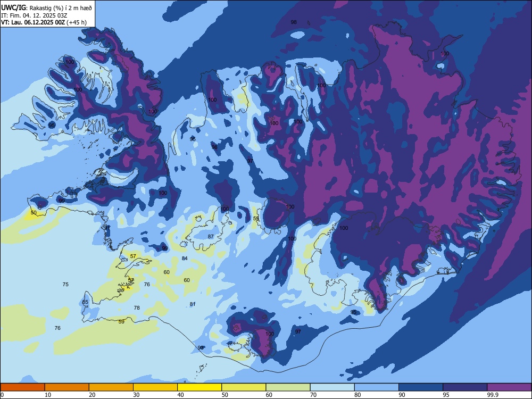The height and width of the screenshot is (399, 532).
Task: Click the legend tick label '80'
Action: [x=358, y=395]
